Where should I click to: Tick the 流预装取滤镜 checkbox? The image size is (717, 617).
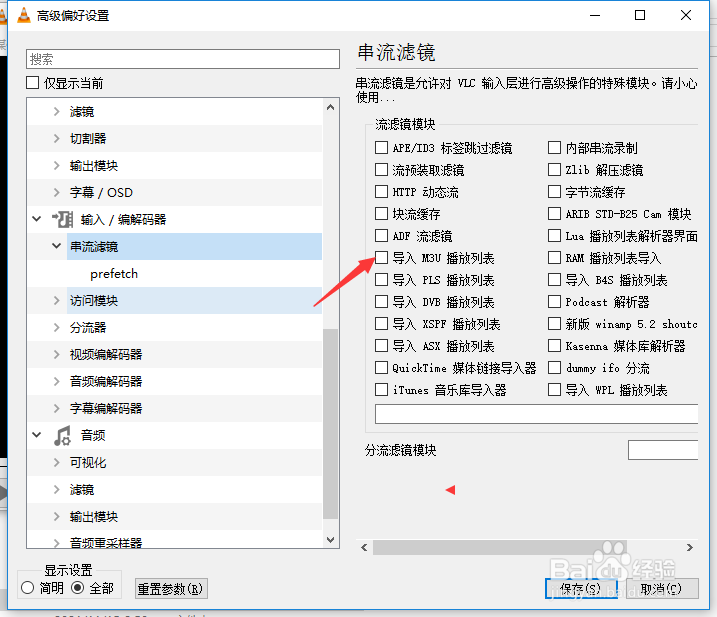pyautogui.click(x=381, y=170)
